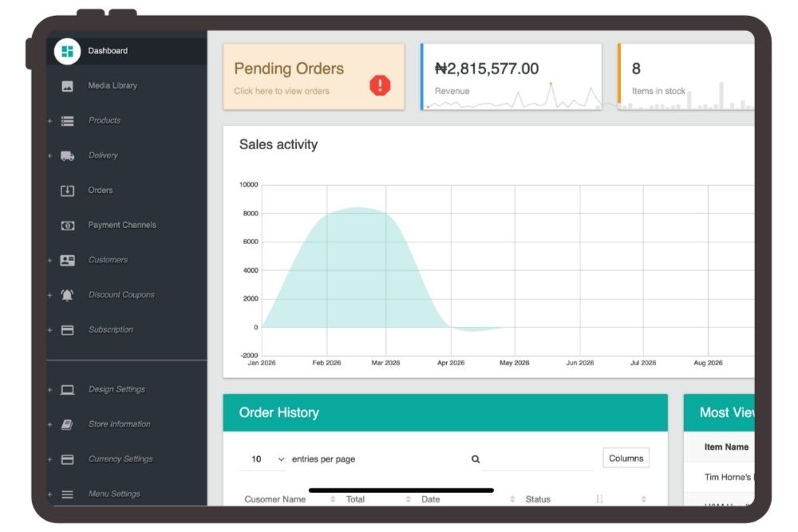Click the Payment Channels money icon
This screenshot has width=798, height=532.
[x=68, y=226]
